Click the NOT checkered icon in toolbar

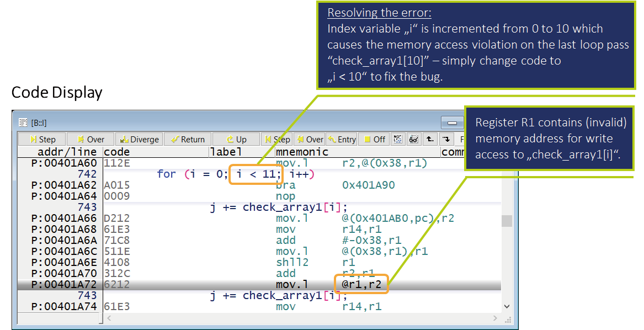click(397, 140)
